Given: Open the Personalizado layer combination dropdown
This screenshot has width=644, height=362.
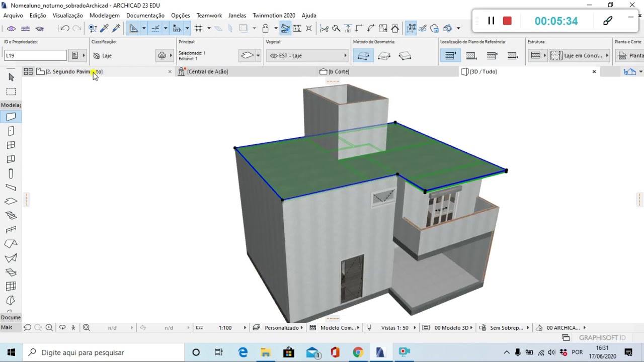Looking at the screenshot, I should pos(278,328).
